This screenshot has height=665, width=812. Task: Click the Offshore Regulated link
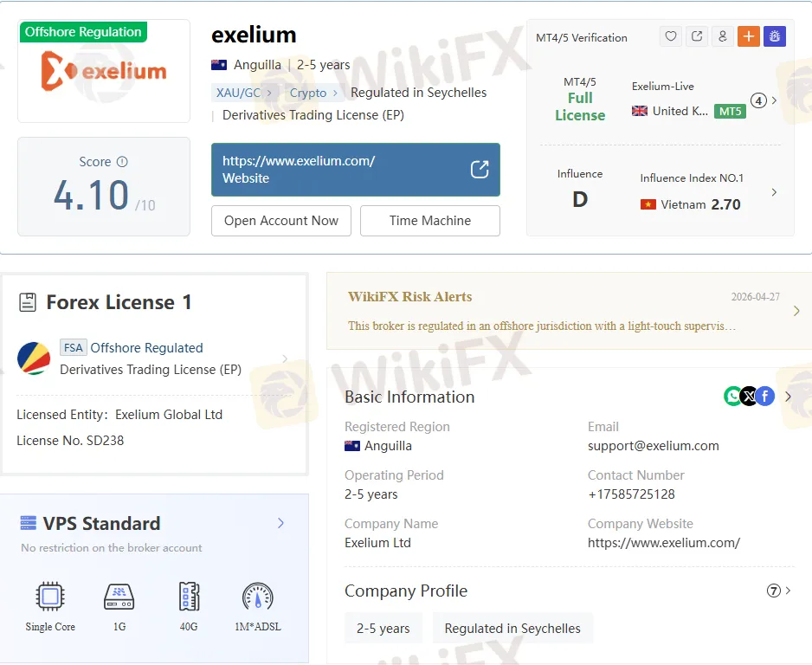(x=146, y=347)
